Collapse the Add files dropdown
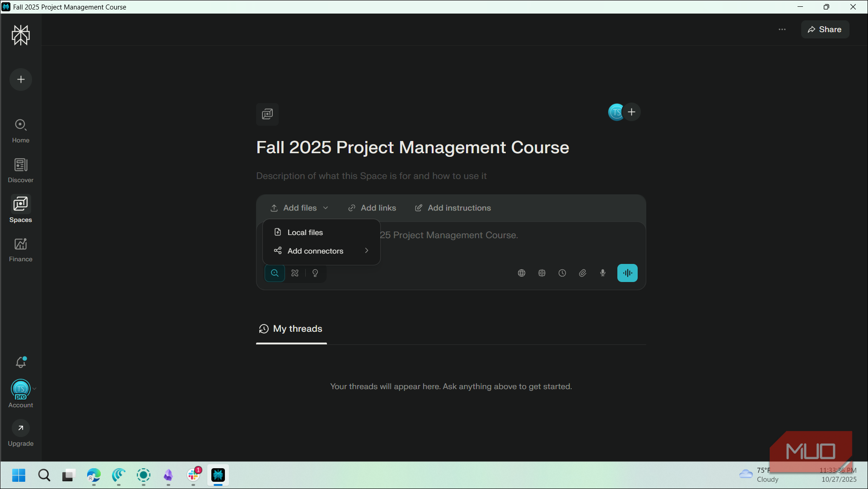The image size is (868, 489). click(299, 208)
